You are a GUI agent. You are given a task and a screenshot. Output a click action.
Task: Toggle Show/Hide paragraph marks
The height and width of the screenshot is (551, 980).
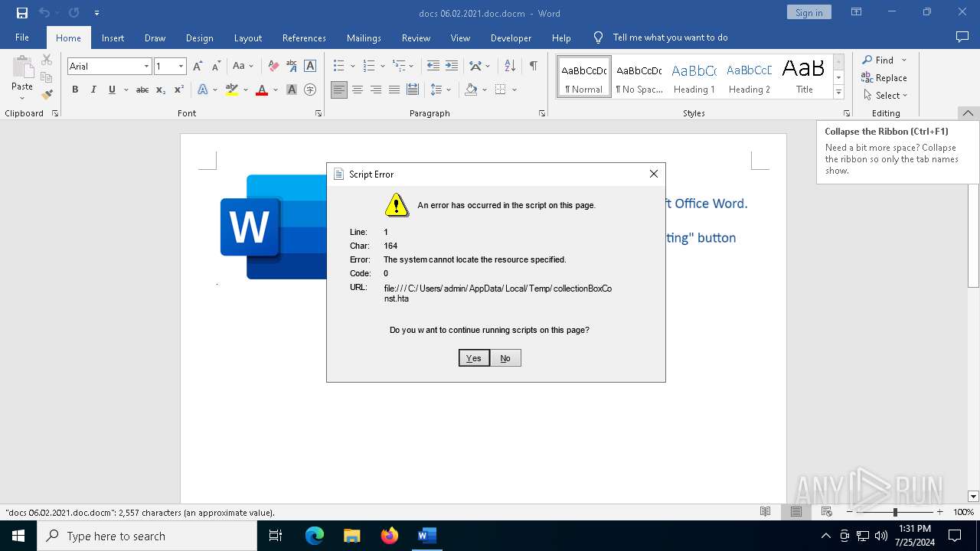pyautogui.click(x=533, y=67)
